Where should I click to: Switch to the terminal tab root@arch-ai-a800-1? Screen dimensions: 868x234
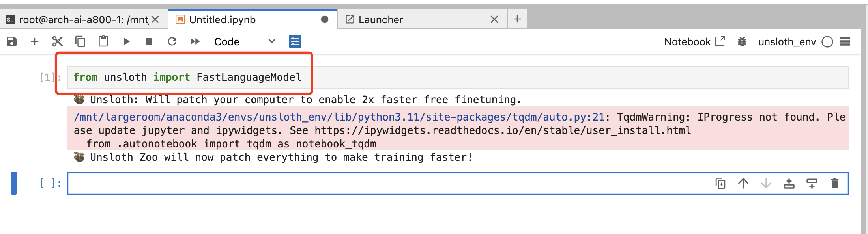tap(77, 20)
